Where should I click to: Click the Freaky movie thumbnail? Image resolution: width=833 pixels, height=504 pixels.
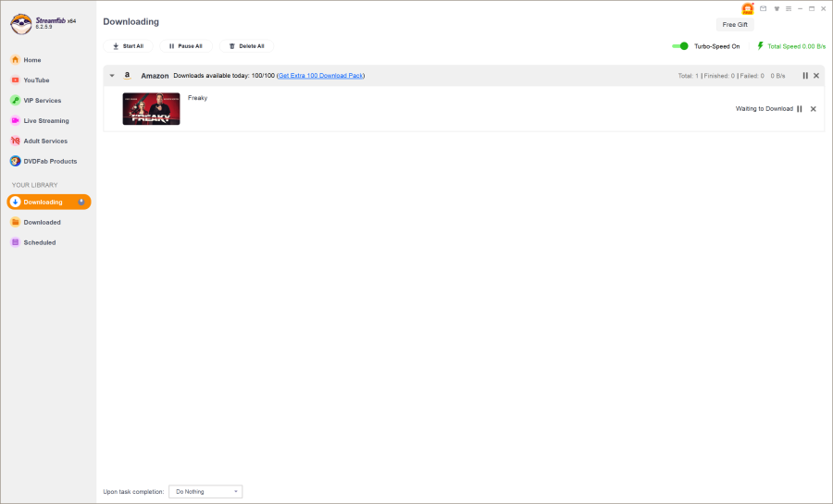tap(152, 109)
